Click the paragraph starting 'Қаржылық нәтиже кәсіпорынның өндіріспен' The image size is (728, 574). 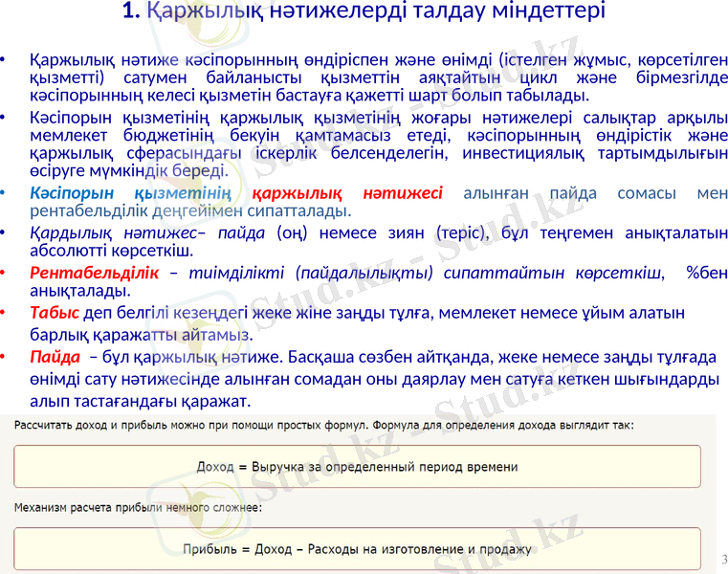point(379,77)
